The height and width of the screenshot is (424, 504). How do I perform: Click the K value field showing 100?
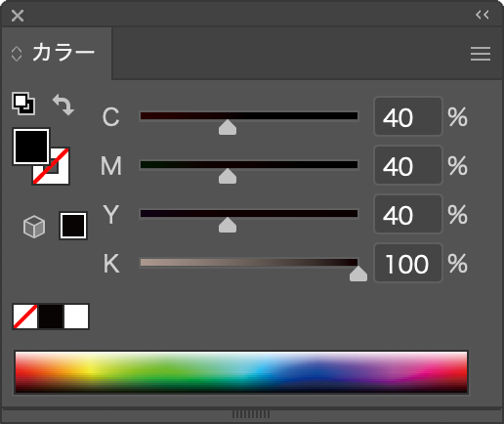tap(408, 263)
